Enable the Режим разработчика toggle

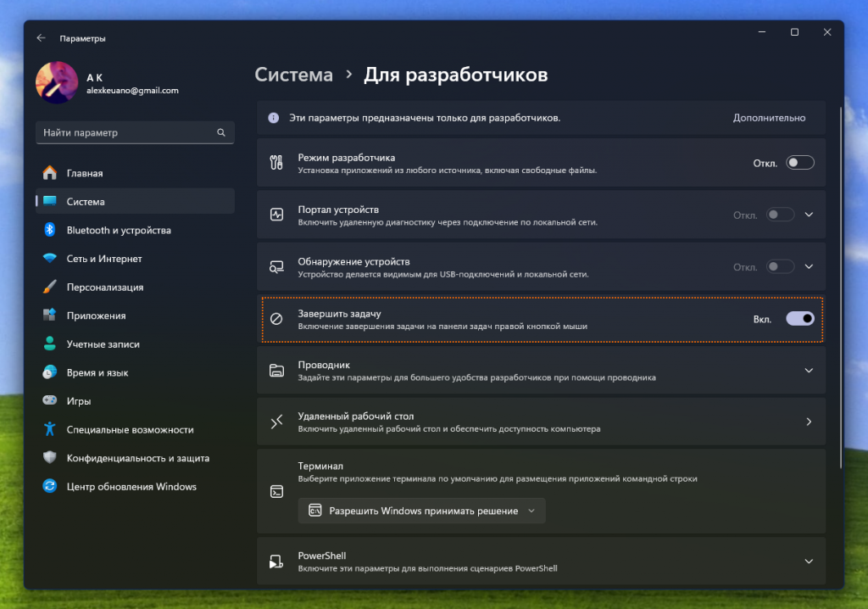coord(800,162)
